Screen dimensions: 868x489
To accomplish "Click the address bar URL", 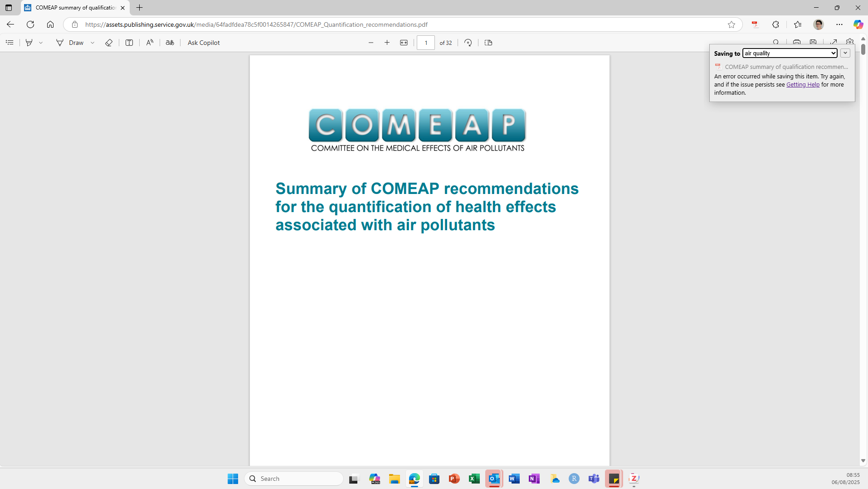I will 256,24.
